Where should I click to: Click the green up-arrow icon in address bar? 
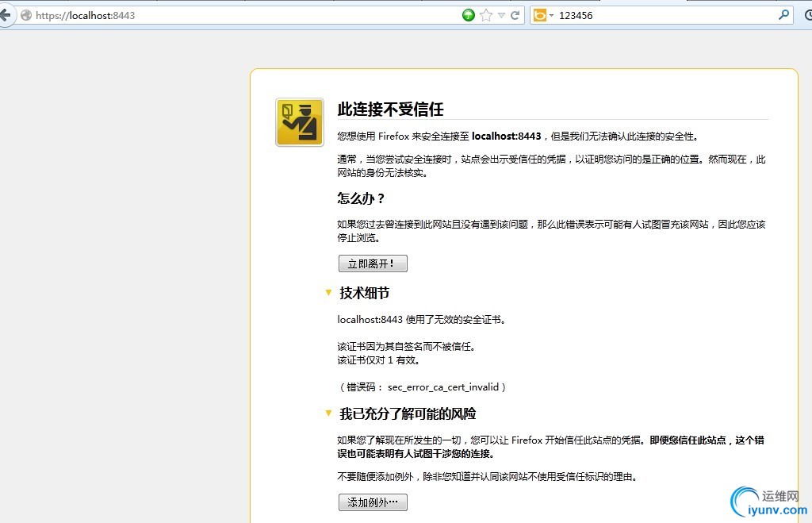click(468, 15)
